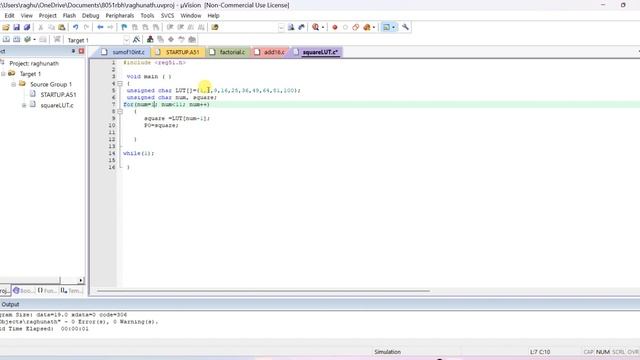Expand the squareLUT.c tree node

(24, 105)
